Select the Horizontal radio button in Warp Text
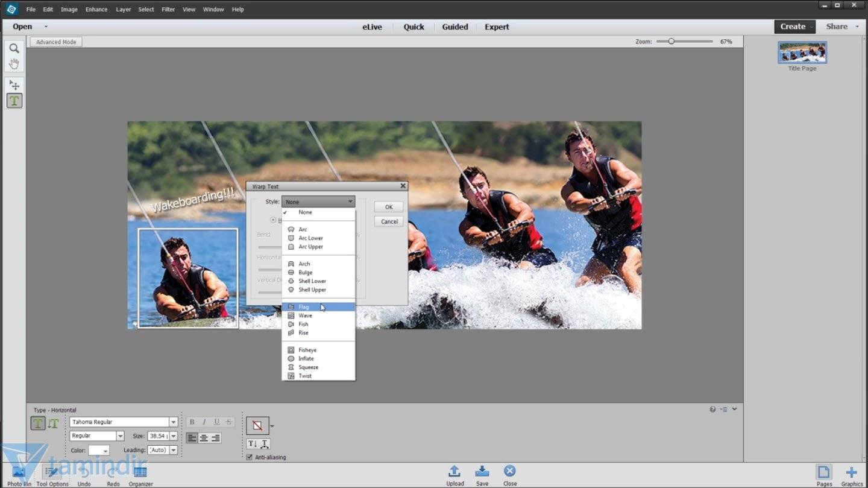Screen dimensions: 868x488 [273, 220]
